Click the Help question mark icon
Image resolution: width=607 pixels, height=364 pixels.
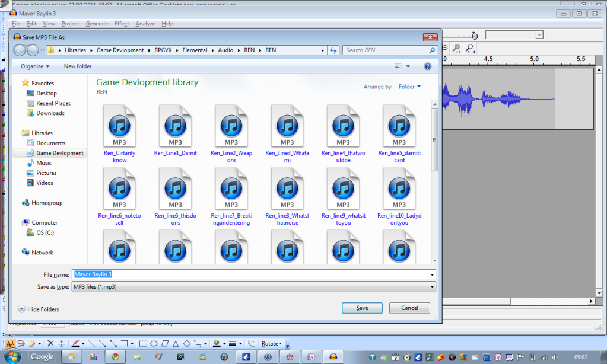(427, 66)
